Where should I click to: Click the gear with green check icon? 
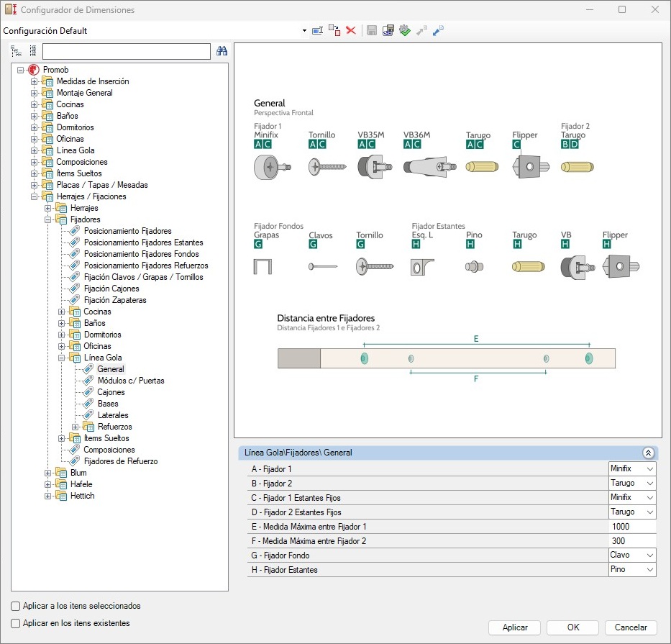[404, 31]
